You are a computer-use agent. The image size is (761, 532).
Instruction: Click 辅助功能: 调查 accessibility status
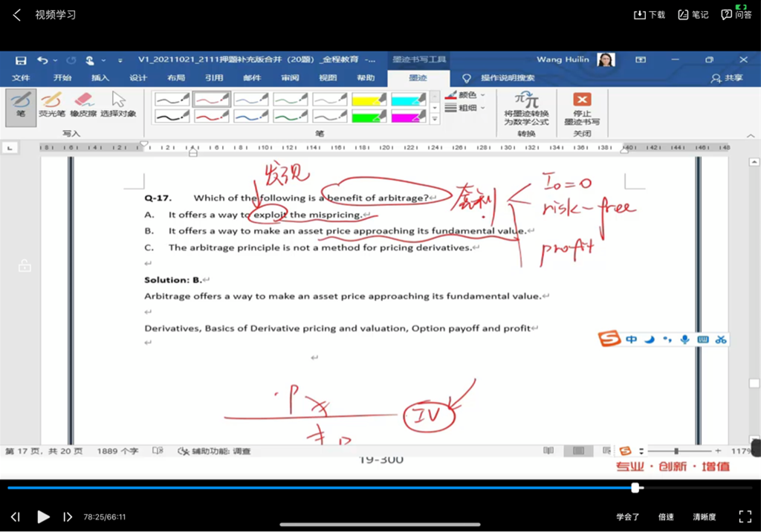coord(214,451)
